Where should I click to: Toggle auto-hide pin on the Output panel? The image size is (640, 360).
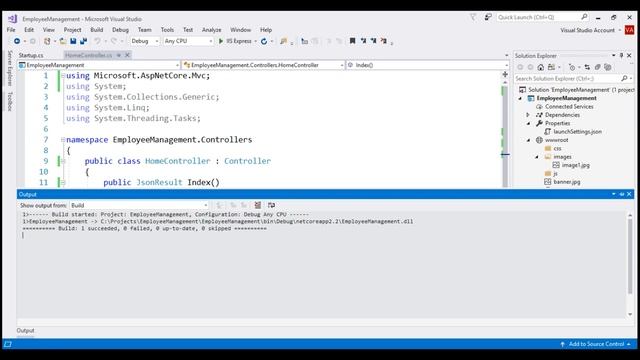622,194
